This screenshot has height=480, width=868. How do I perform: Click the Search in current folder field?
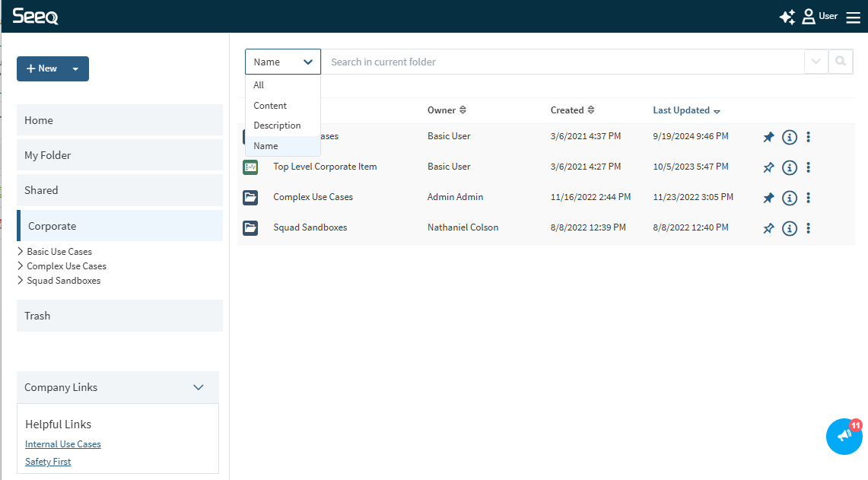pos(561,62)
